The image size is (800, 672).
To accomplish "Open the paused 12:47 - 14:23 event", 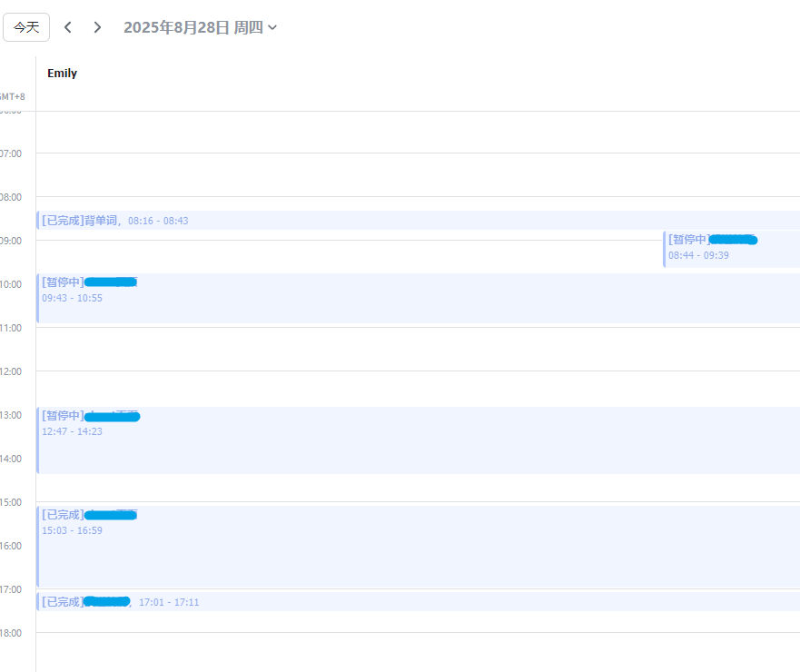I will 363,440.
